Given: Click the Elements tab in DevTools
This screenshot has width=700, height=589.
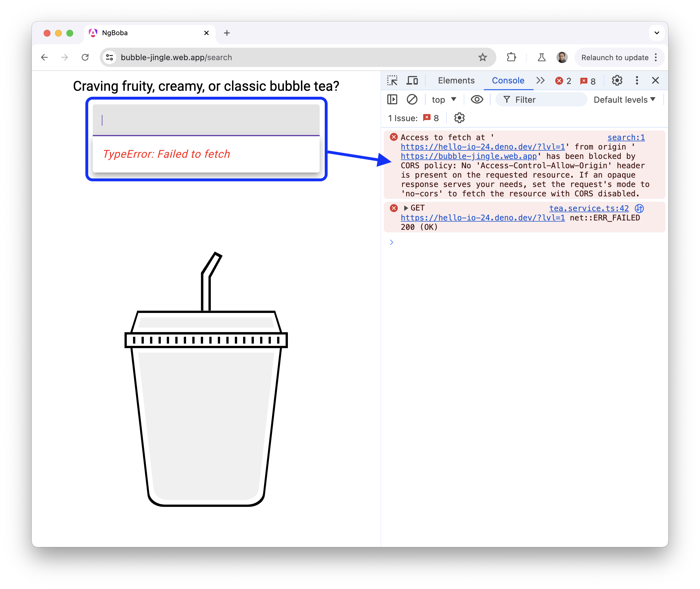Looking at the screenshot, I should (x=455, y=81).
